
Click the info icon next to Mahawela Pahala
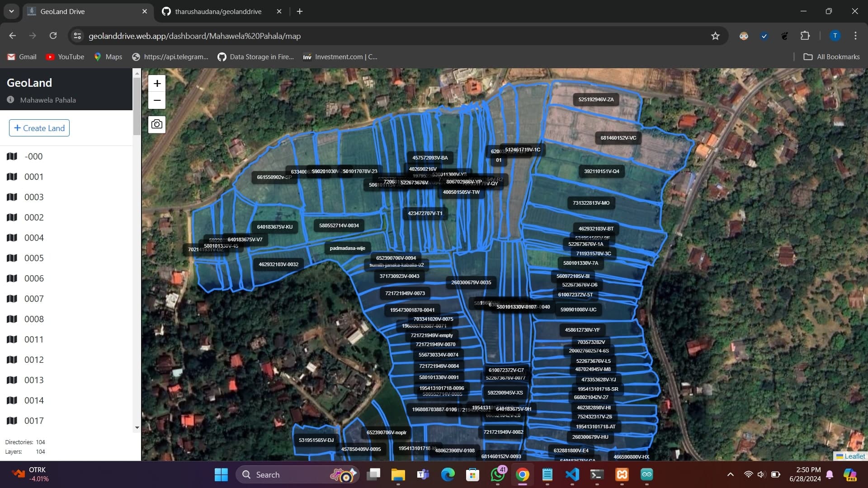pyautogui.click(x=10, y=100)
